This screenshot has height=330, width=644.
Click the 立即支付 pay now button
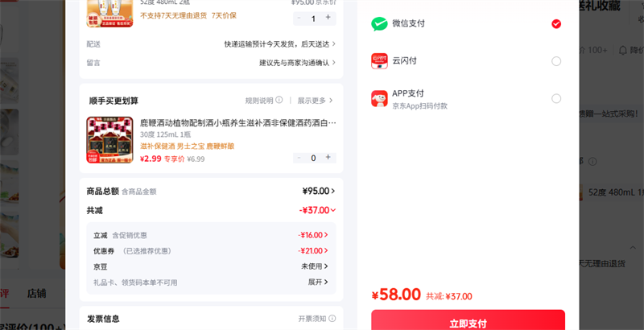tap(468, 321)
